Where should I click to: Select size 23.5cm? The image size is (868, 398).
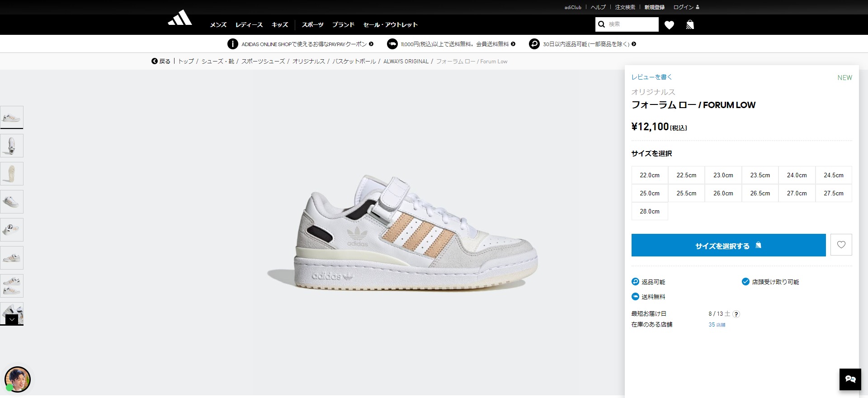[760, 175]
